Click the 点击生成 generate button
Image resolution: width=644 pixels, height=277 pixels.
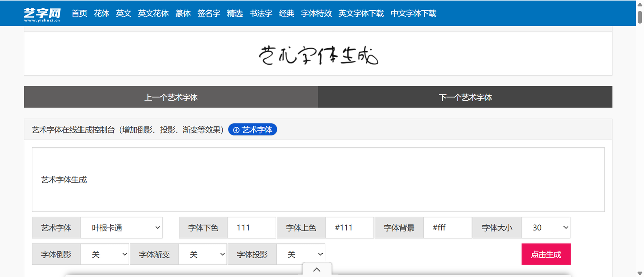click(546, 254)
